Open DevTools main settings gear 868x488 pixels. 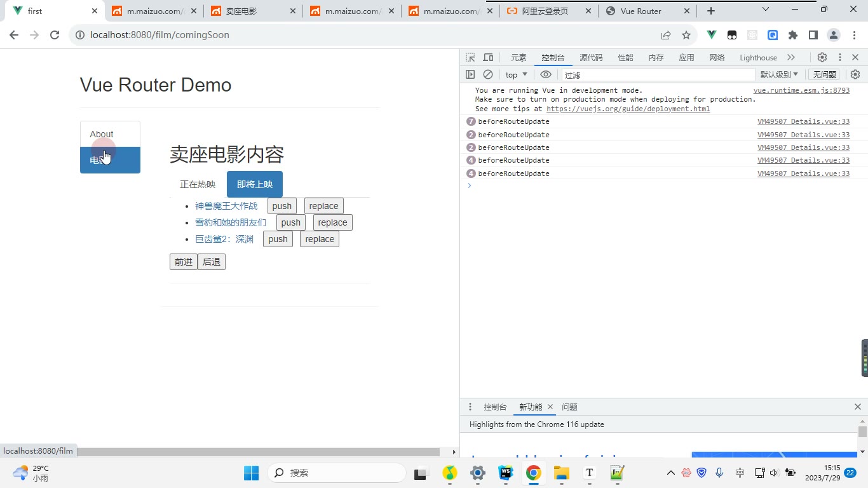(822, 57)
